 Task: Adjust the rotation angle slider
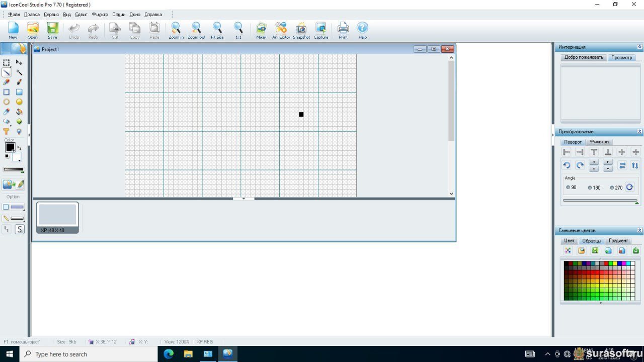click(600, 201)
